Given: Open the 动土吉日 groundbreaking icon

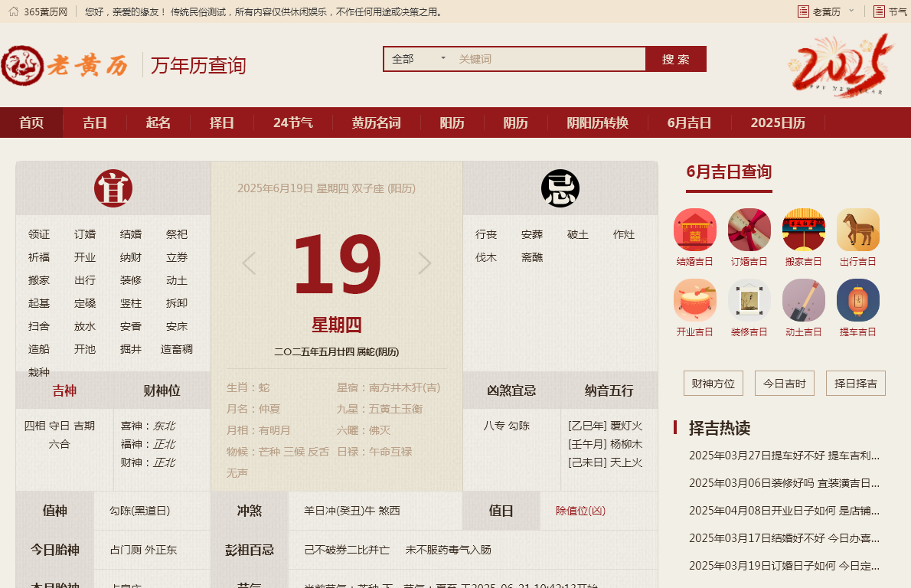Looking at the screenshot, I should pos(803,302).
